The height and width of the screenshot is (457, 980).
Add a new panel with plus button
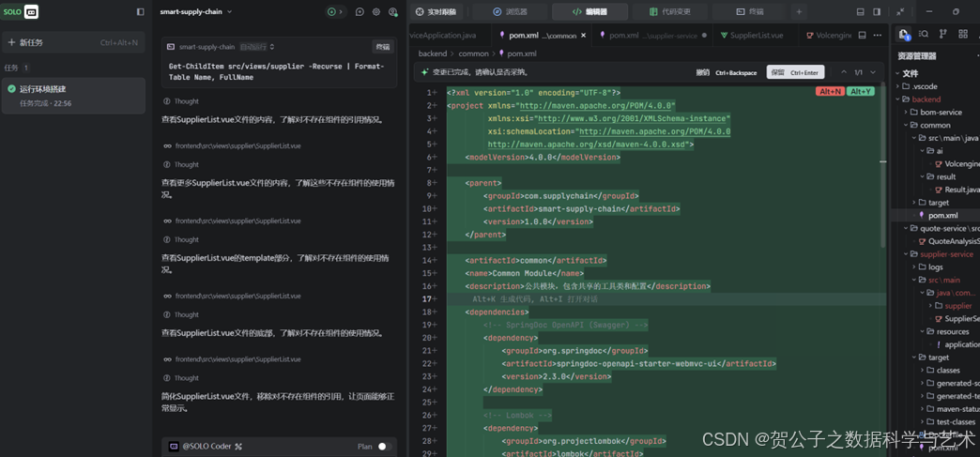click(x=798, y=12)
